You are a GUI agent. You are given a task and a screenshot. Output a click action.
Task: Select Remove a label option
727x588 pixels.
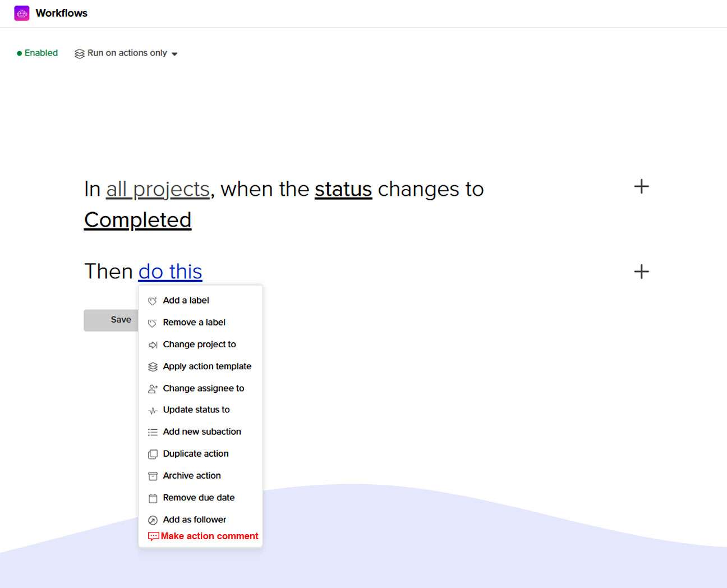click(194, 322)
